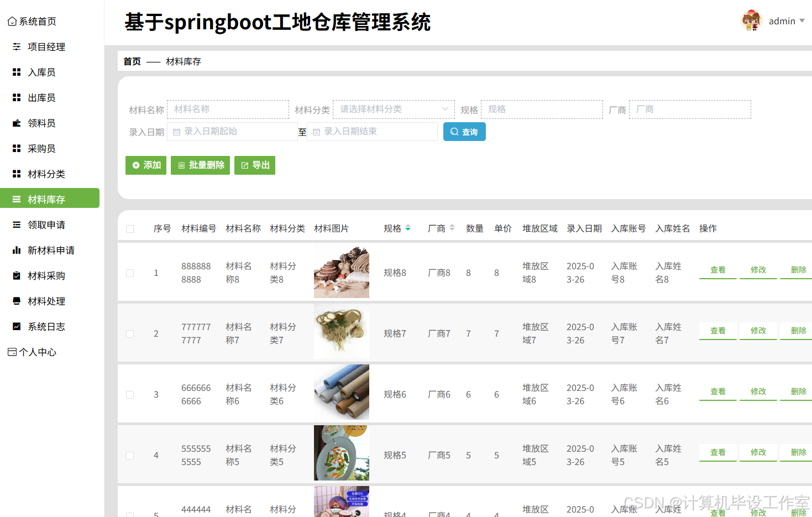The height and width of the screenshot is (517, 812).
Task: Click the grid icon next to 材料分类
Action: [x=17, y=174]
